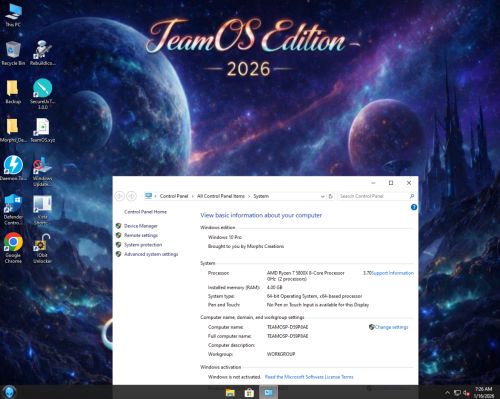Select the SecureUxTheme 3.0.0 shortcut

(x=43, y=94)
